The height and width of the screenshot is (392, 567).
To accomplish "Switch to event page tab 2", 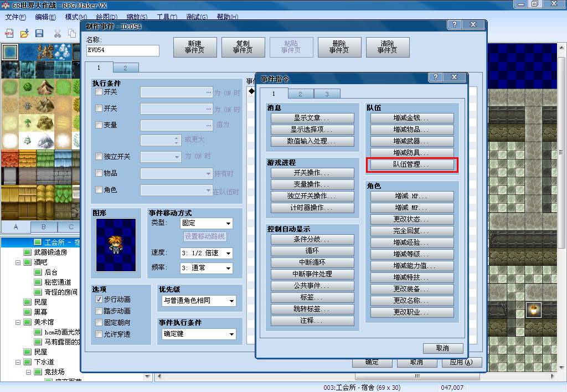I will pyautogui.click(x=126, y=68).
